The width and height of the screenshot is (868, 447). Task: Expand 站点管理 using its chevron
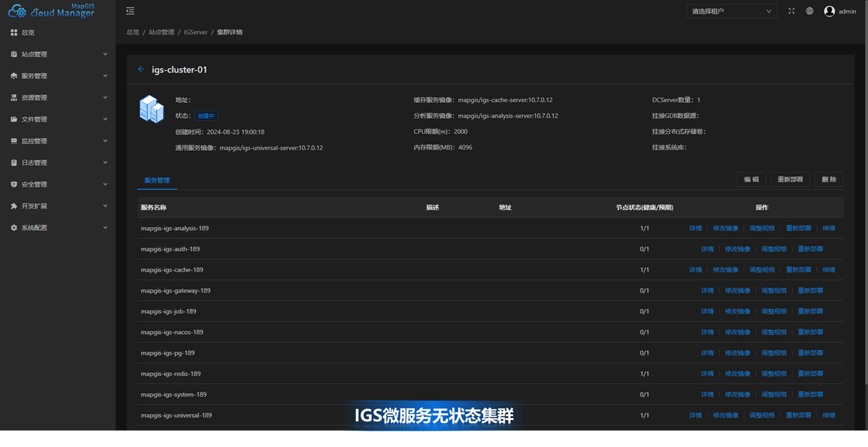click(x=105, y=54)
